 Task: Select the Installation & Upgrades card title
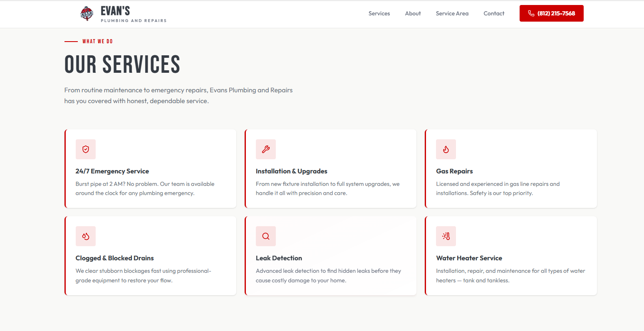tap(291, 171)
